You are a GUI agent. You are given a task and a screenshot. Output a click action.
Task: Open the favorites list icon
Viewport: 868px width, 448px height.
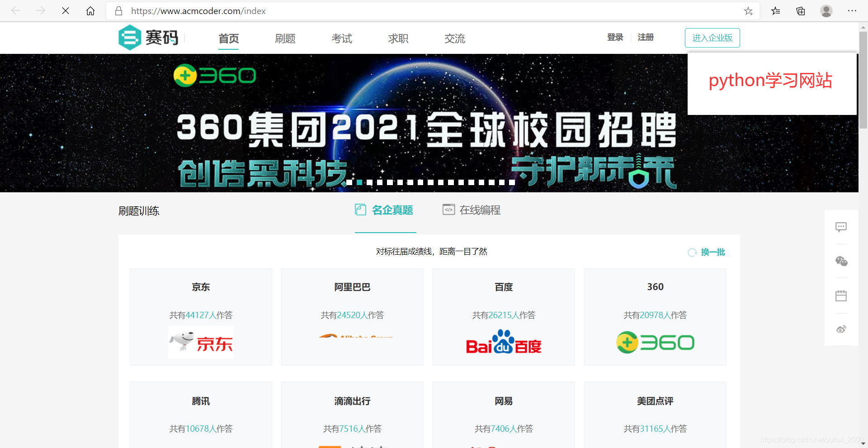(x=776, y=11)
